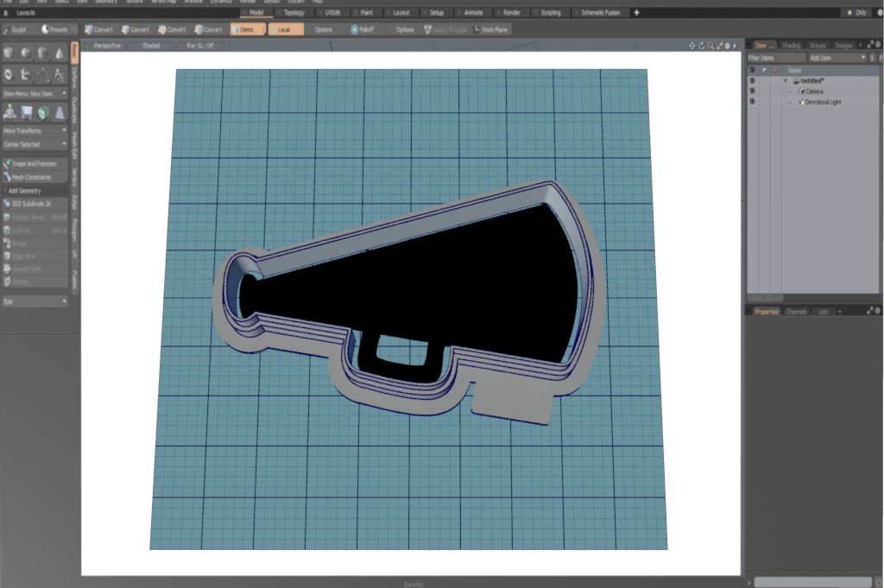Image resolution: width=884 pixels, height=588 pixels.
Task: Hide the Directional Light item
Action: click(x=752, y=102)
